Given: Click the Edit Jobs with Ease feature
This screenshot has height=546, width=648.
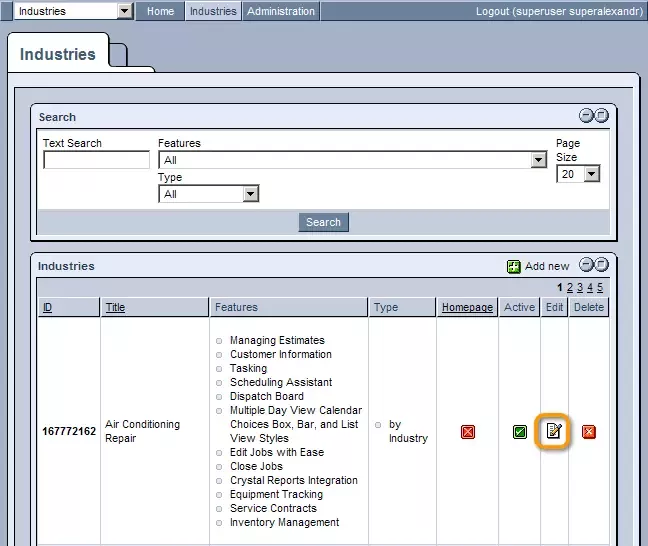Looking at the screenshot, I should click(277, 452).
